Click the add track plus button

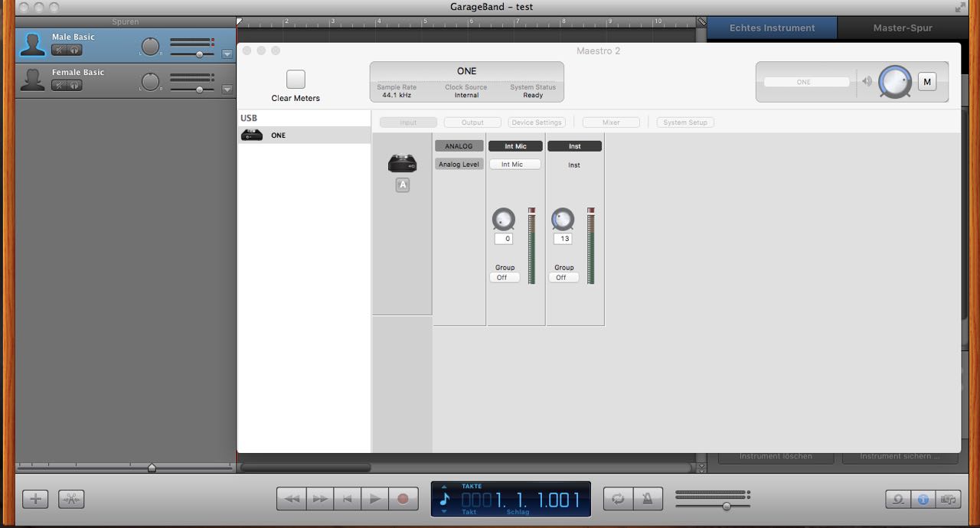click(x=35, y=499)
